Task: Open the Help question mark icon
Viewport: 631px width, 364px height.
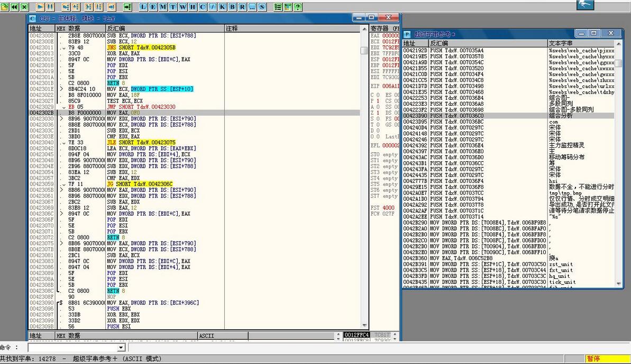Action: [x=298, y=7]
